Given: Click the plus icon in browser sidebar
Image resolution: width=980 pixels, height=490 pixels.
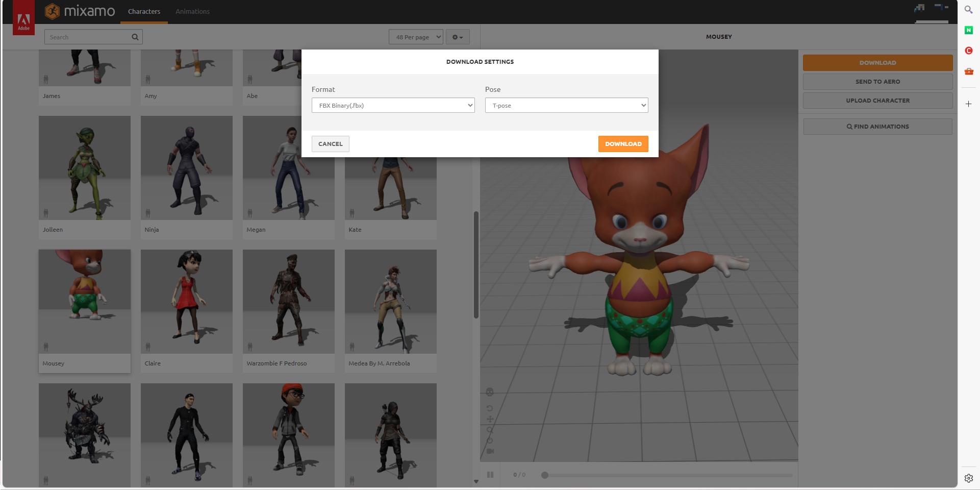Looking at the screenshot, I should (969, 104).
